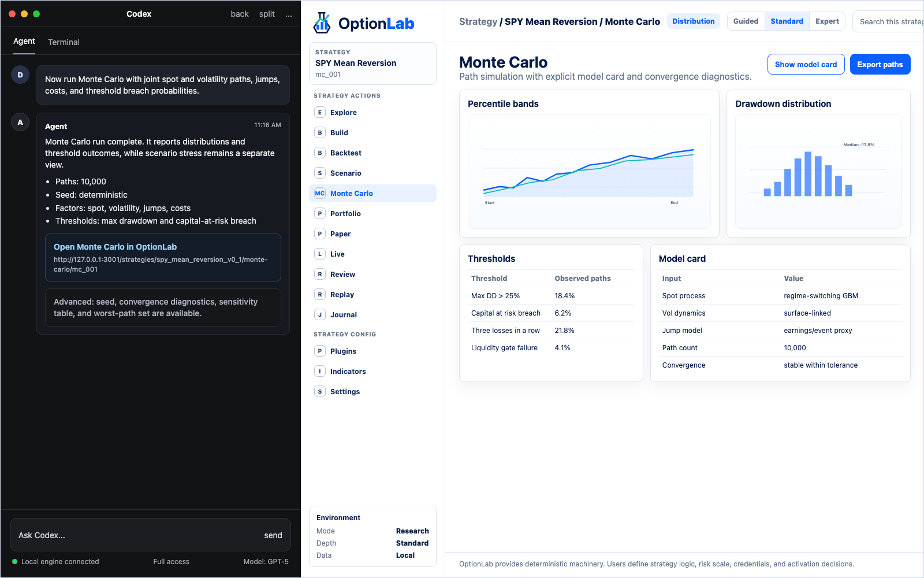The width and height of the screenshot is (924, 578).
Task: Click the split button in Codex header
Action: pyautogui.click(x=267, y=14)
